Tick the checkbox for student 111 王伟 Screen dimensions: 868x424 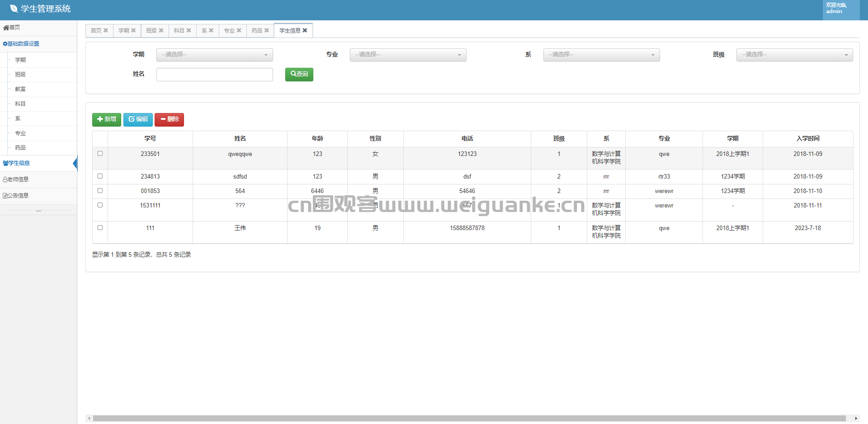coord(100,228)
